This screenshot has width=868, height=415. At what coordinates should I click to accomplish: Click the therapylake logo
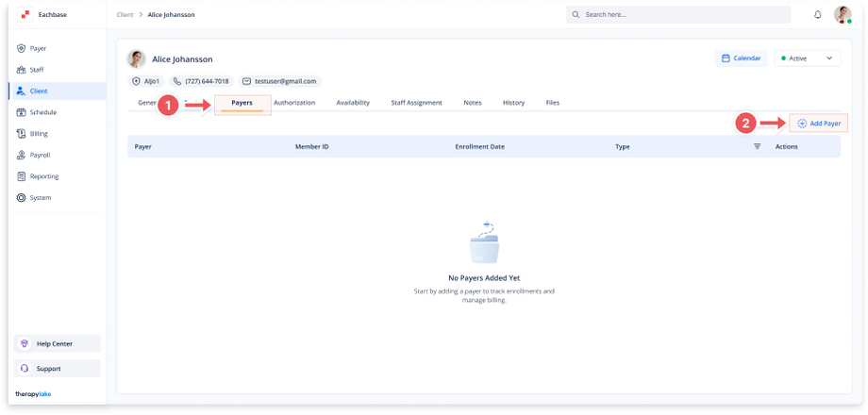coord(33,394)
